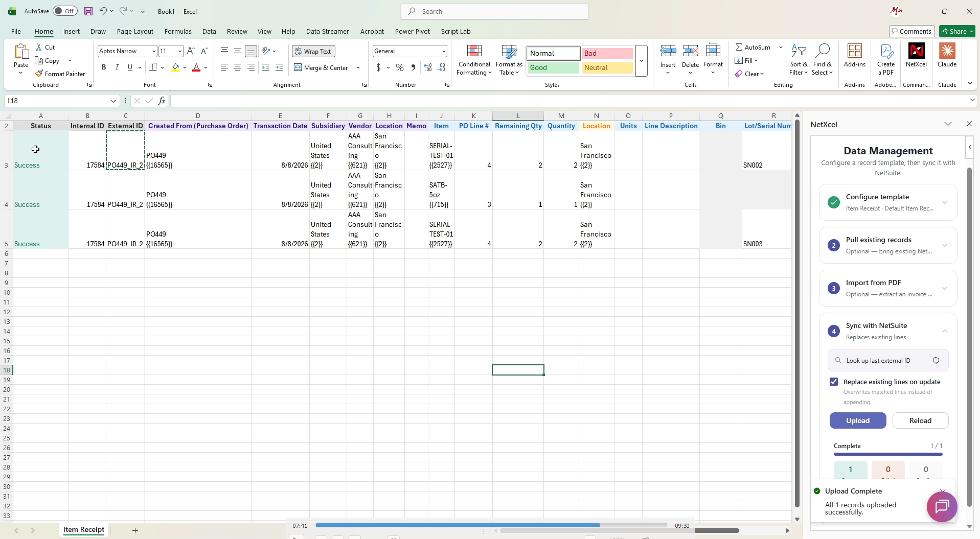Open the Formulas ribbon tab
980x539 pixels.
[x=178, y=31]
